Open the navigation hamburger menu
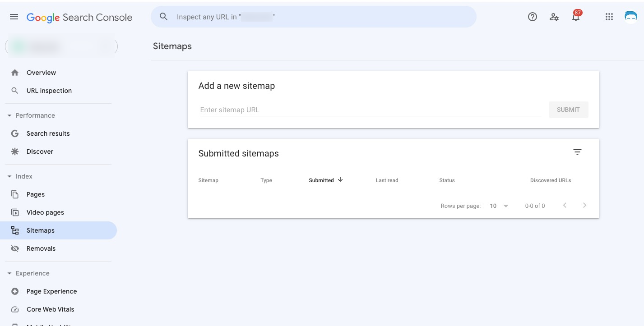 14,17
